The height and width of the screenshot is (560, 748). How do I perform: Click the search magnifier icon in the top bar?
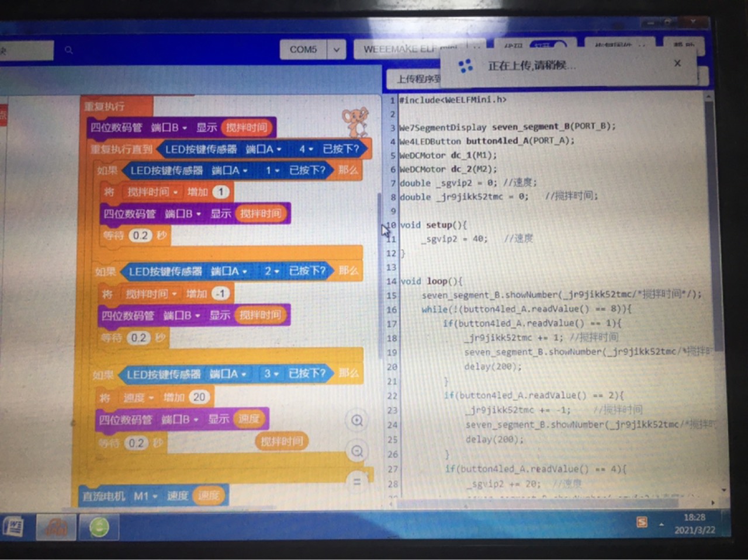coord(69,50)
